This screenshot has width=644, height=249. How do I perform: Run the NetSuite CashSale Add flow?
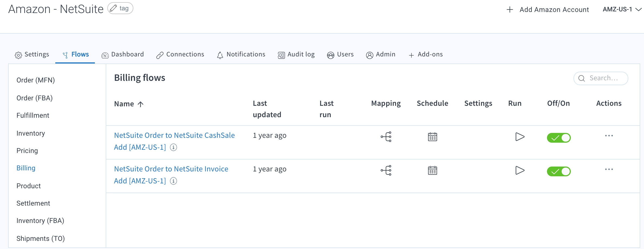(520, 137)
